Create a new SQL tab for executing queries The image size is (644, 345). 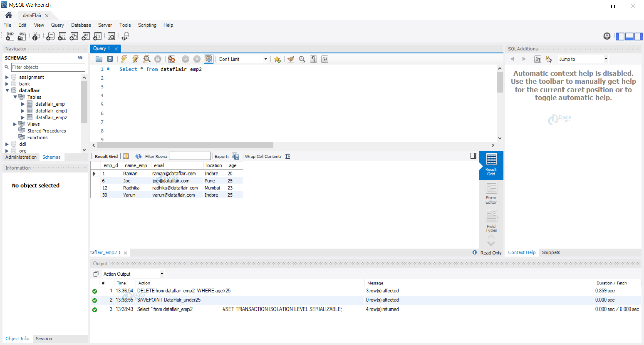(x=10, y=36)
